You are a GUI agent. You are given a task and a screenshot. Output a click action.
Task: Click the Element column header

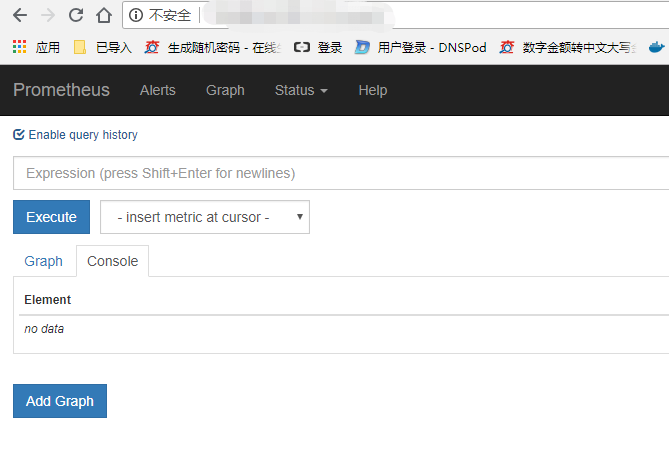pyautogui.click(x=47, y=300)
